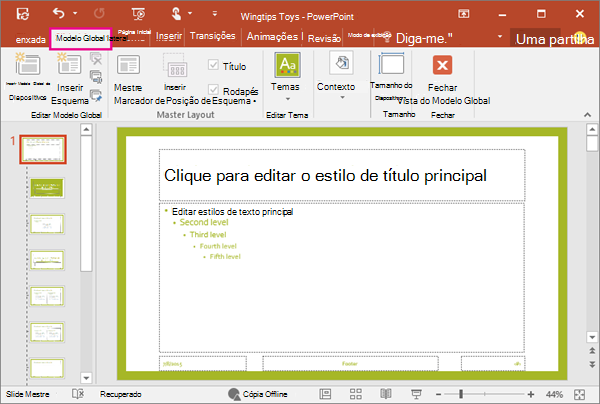Toggle the Rodapés checkbox
This screenshot has height=404, width=600.
(x=213, y=90)
